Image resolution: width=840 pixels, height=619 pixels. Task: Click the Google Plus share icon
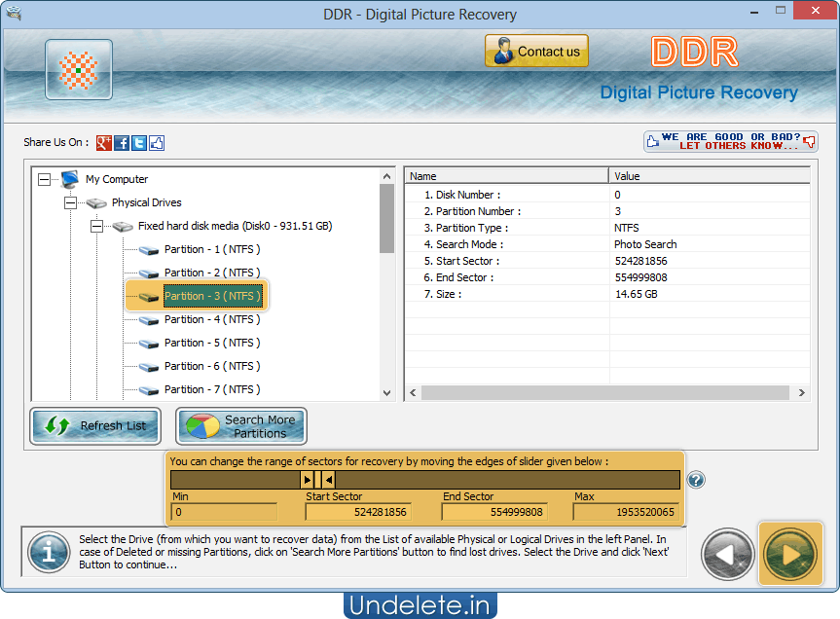pos(104,143)
